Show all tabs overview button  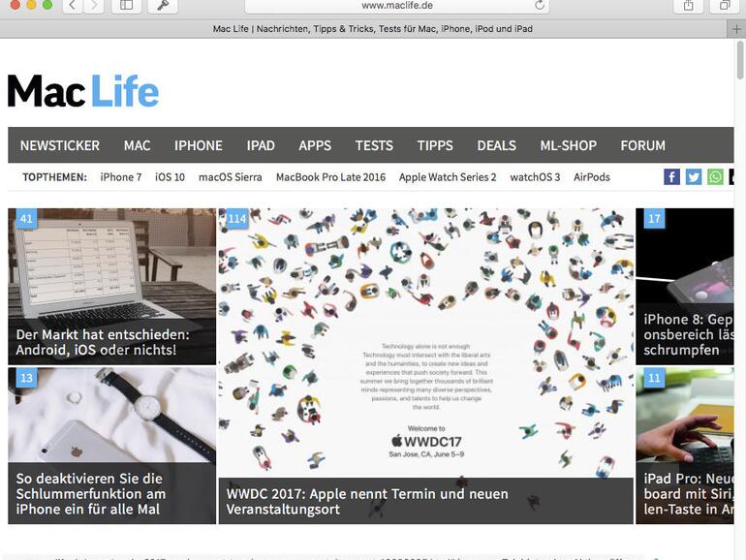725,6
